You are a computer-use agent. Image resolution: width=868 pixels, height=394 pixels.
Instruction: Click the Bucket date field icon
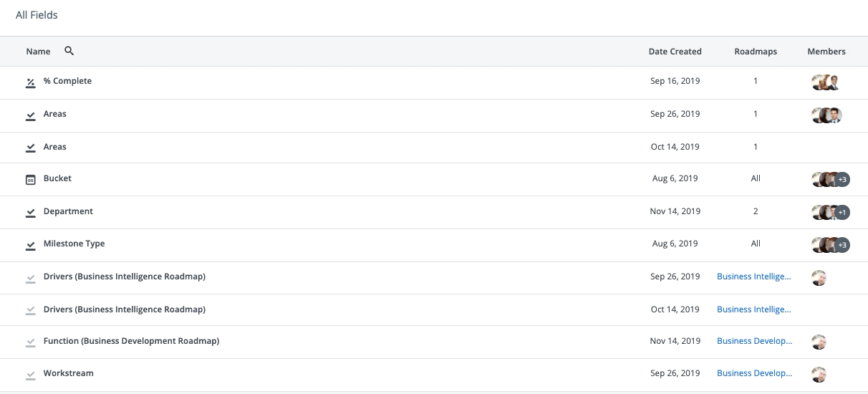[x=31, y=179]
